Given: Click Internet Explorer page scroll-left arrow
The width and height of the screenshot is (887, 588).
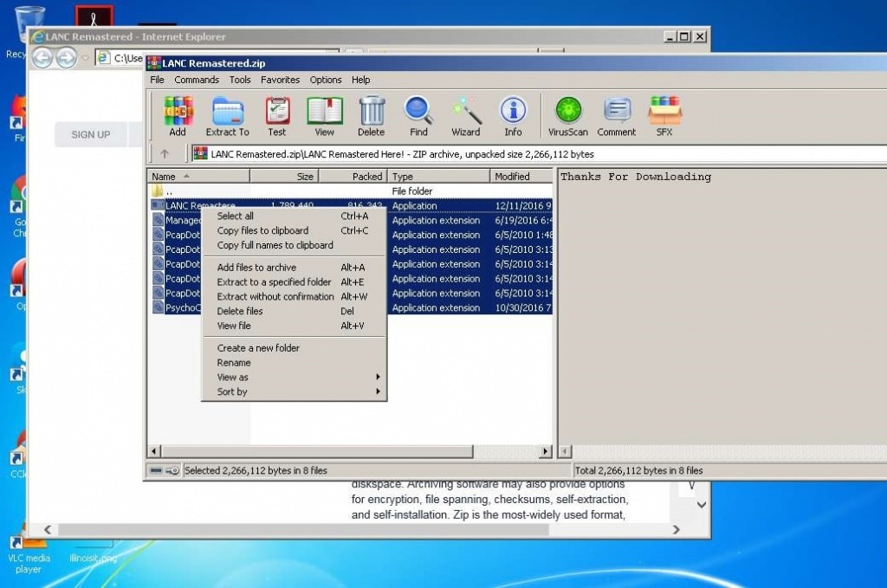Looking at the screenshot, I should coord(48,530).
